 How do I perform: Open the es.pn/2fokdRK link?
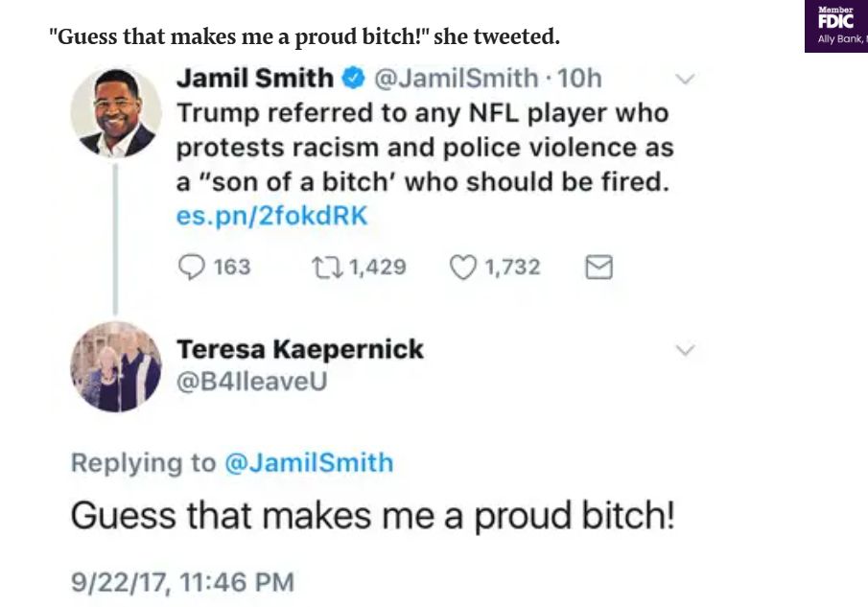(x=271, y=216)
